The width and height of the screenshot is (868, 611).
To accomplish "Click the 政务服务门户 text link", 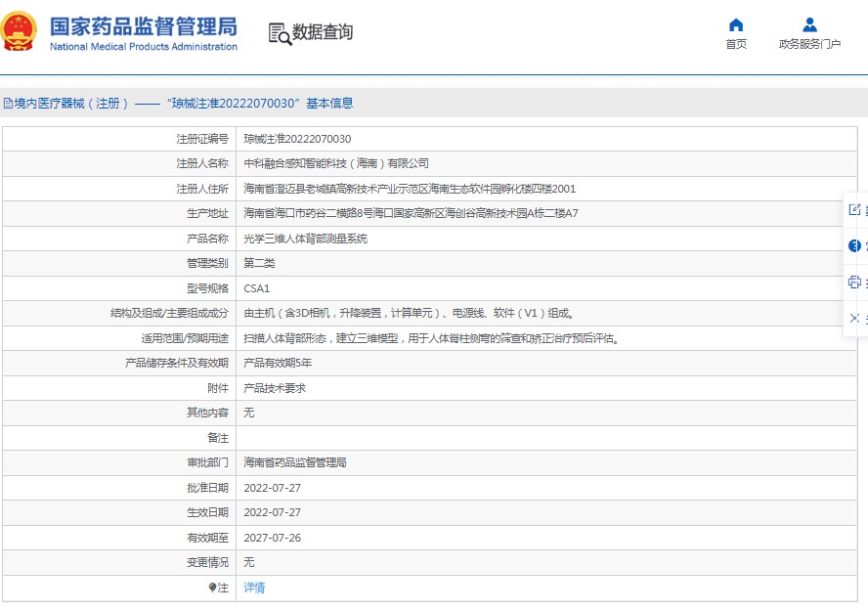I will pyautogui.click(x=809, y=44).
